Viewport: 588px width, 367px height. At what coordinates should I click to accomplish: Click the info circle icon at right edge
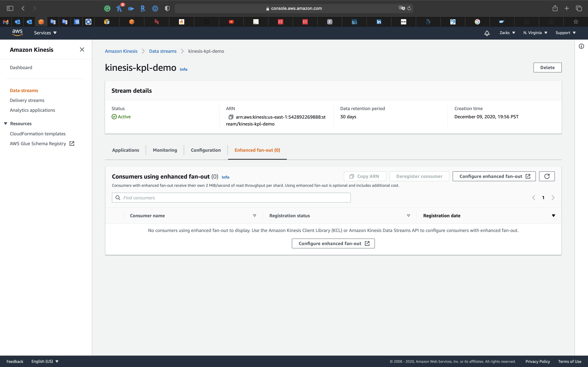[x=581, y=46]
